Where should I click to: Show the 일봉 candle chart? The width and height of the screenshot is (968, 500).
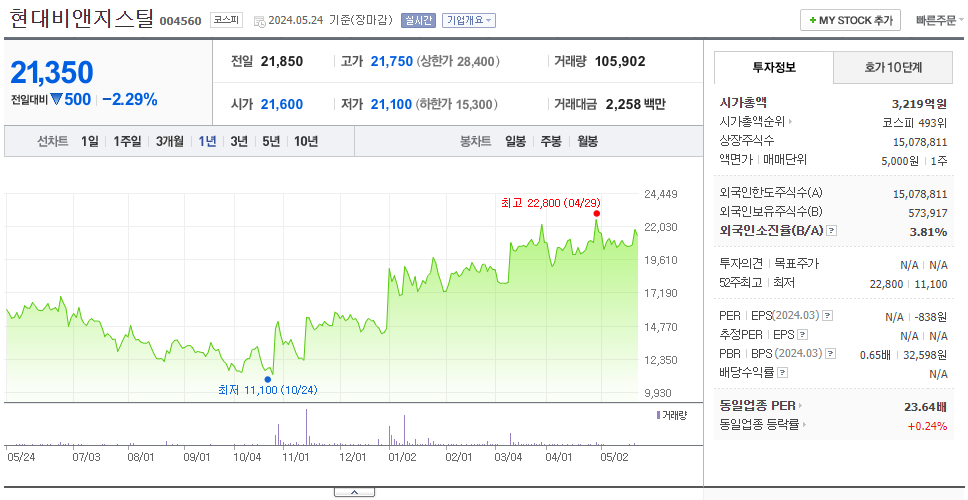(x=515, y=141)
